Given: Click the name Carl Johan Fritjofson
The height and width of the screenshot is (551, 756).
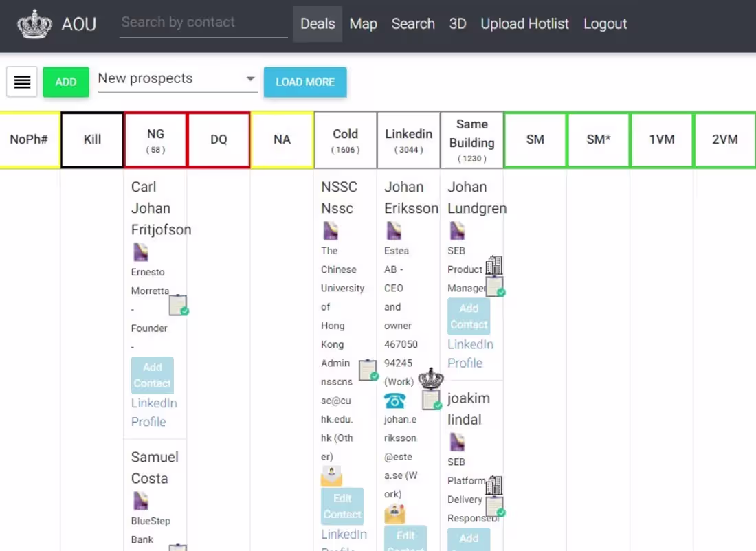Looking at the screenshot, I should (161, 208).
